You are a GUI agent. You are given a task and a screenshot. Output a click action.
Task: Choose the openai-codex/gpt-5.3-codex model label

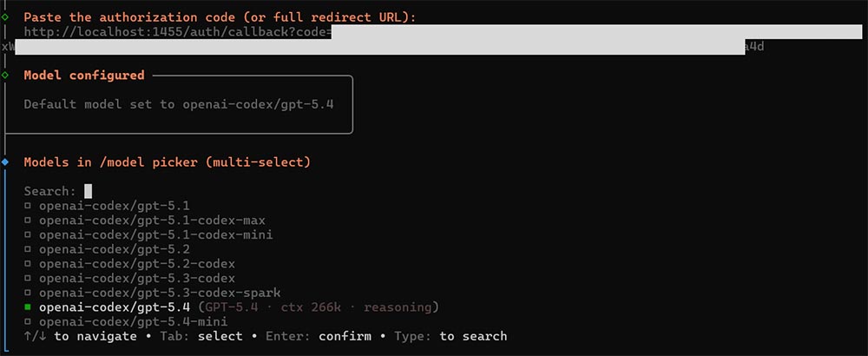[x=137, y=279]
